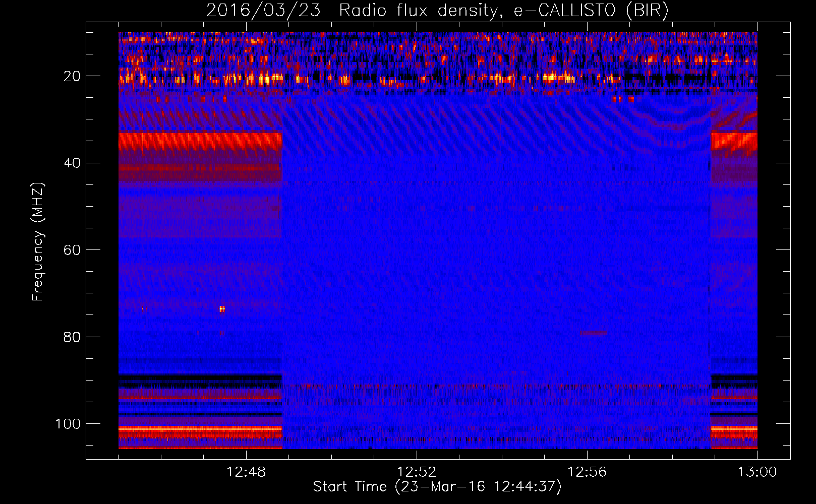Click the 12:56 time tick label
The image size is (816, 504).
click(587, 472)
